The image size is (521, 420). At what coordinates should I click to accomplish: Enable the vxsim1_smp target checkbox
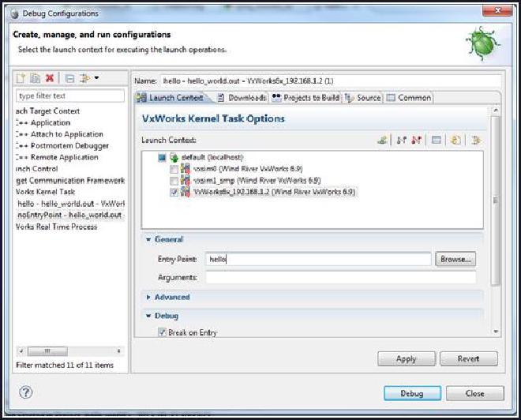click(x=174, y=181)
